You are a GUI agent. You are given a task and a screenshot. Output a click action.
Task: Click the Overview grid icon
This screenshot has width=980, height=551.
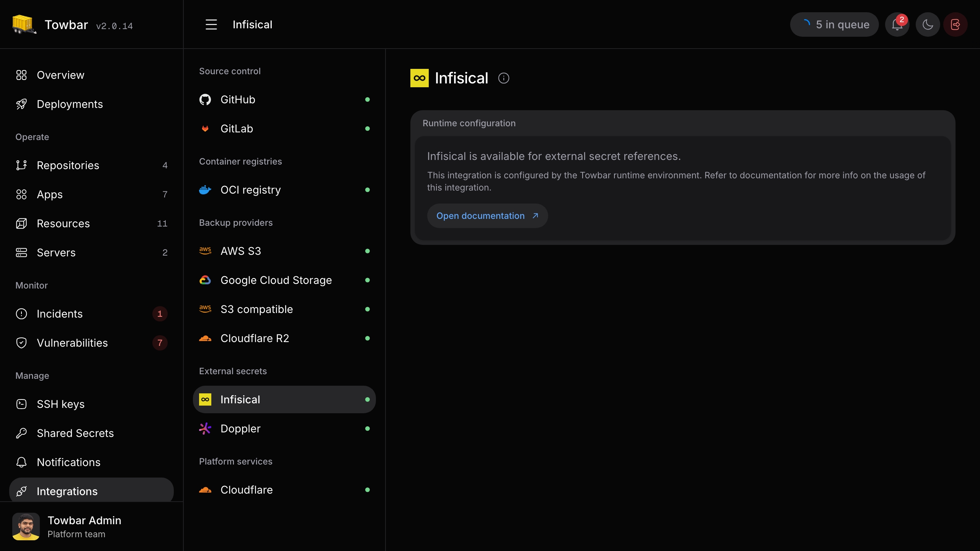21,75
